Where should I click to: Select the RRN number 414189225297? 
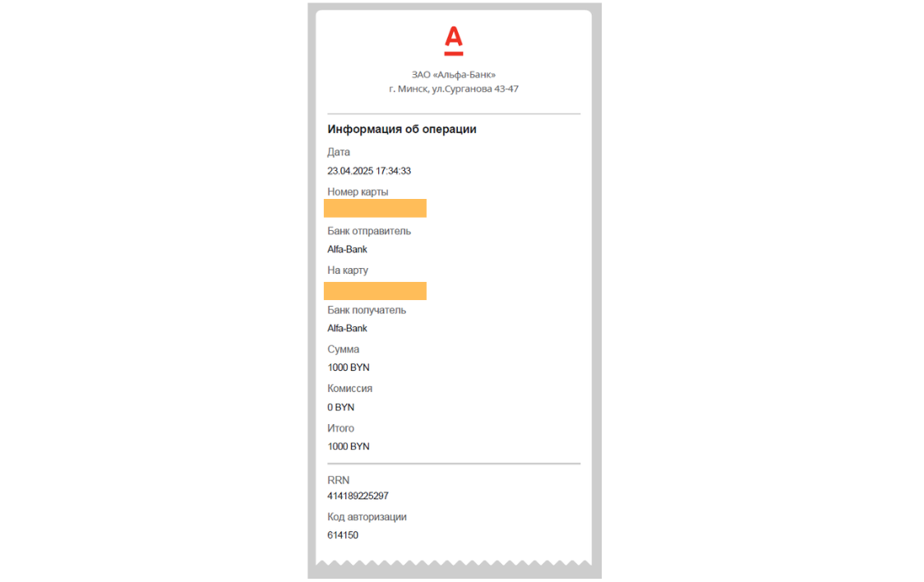pyautogui.click(x=358, y=496)
